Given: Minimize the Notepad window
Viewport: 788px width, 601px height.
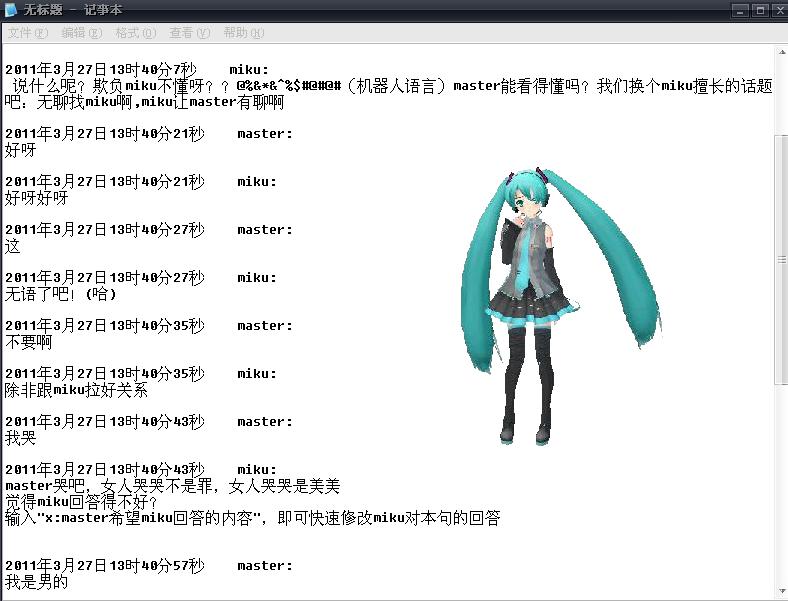Looking at the screenshot, I should [x=740, y=11].
